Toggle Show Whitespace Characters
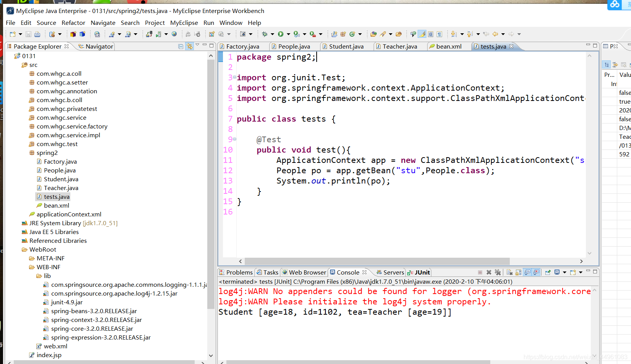 pos(440,34)
